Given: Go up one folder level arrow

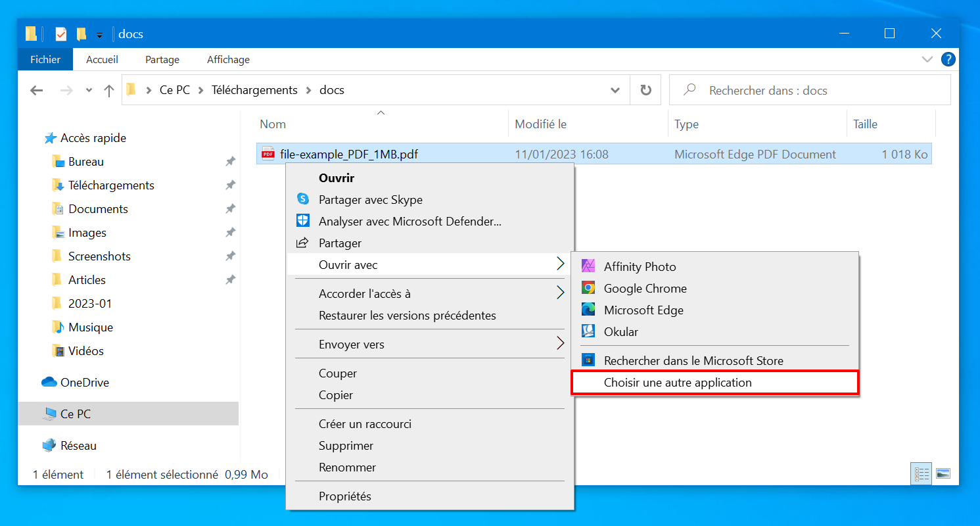Looking at the screenshot, I should tap(109, 91).
